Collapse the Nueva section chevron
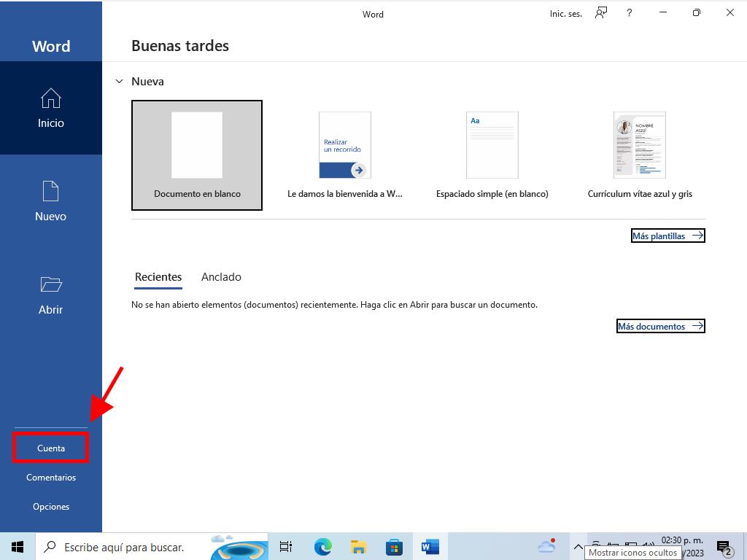 pyautogui.click(x=120, y=82)
